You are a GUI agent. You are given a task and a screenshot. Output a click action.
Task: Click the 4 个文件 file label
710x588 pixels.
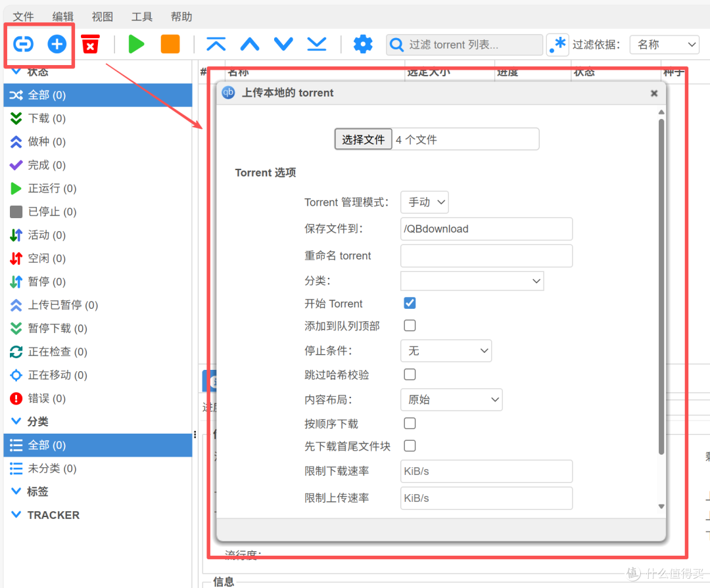coord(416,140)
